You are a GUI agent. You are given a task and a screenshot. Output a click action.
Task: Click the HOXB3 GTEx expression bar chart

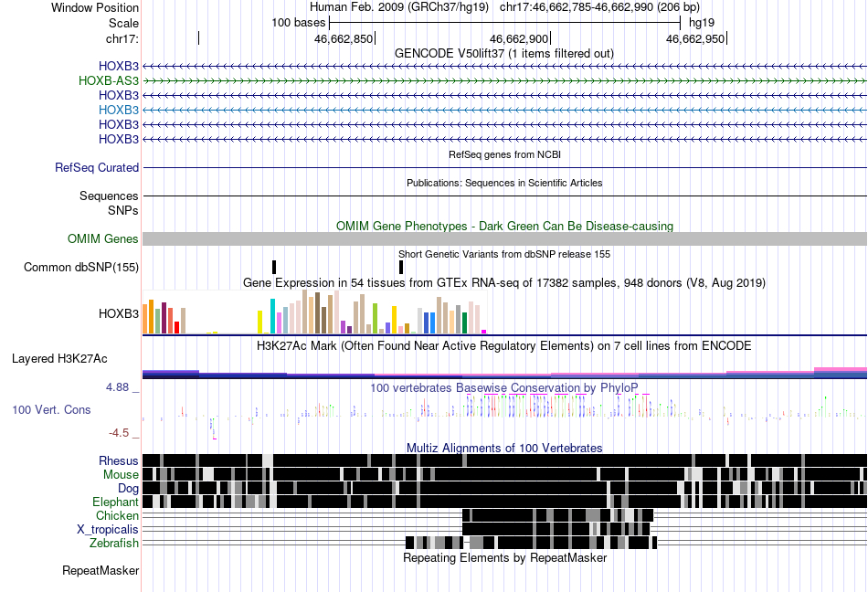point(314,313)
